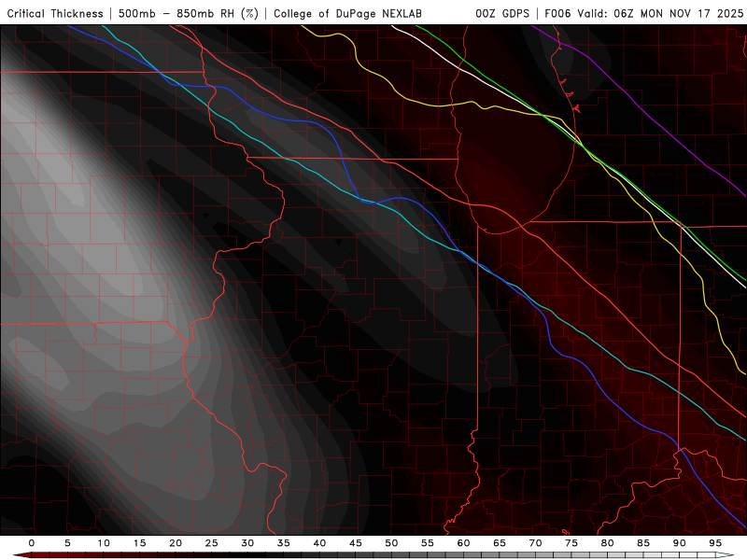Viewport: 747px width, 560px height.
Task: Click the colorbar label "75"
Action: (571, 543)
